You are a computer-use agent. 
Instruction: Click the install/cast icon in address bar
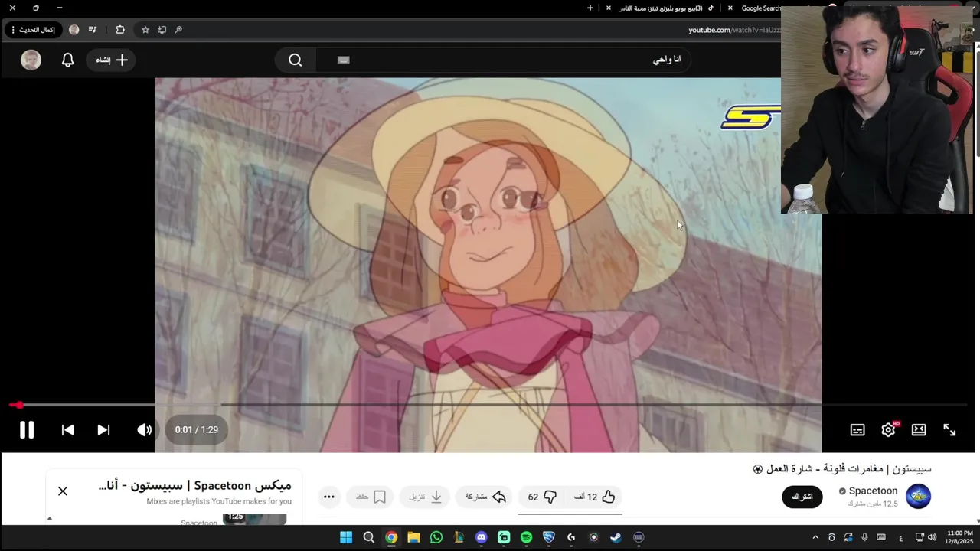click(162, 30)
